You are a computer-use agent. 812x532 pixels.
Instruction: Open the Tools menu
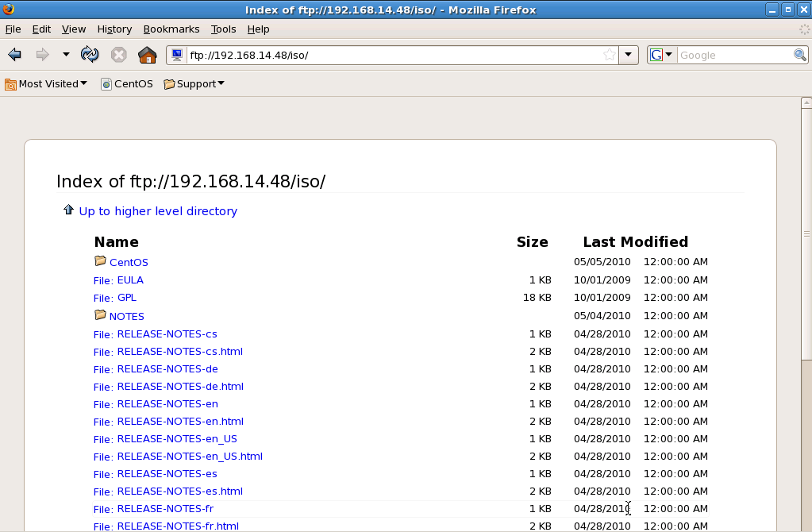pyautogui.click(x=223, y=29)
